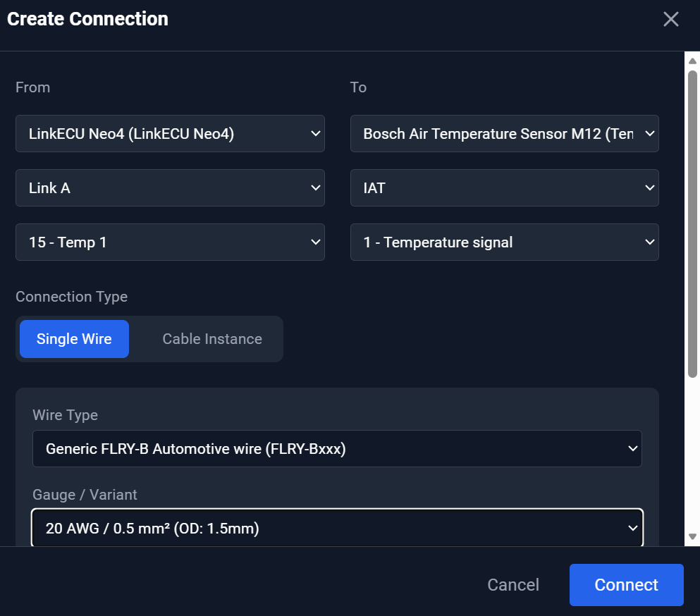
Task: Click the Create Connection title text
Action: 87,19
